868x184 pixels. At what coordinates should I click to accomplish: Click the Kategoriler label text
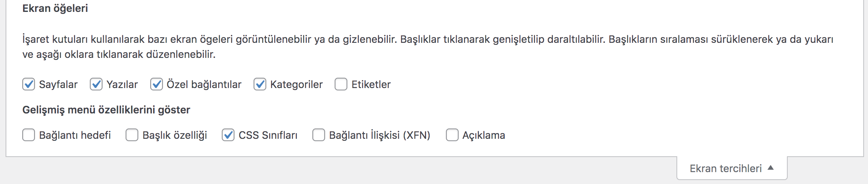[296, 84]
